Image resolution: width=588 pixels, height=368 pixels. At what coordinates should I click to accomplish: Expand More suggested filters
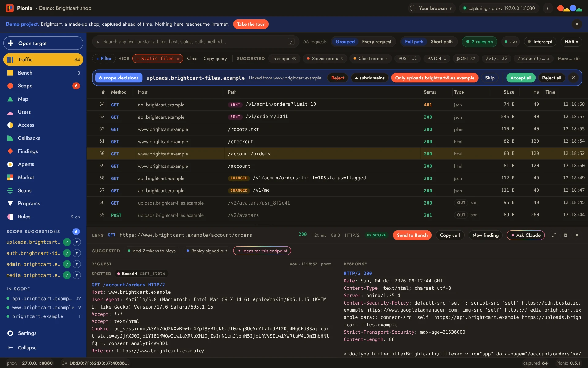pos(568,59)
